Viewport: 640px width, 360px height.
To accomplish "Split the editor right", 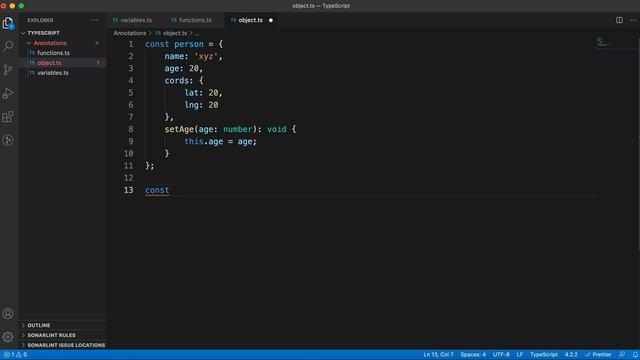I will coord(619,20).
